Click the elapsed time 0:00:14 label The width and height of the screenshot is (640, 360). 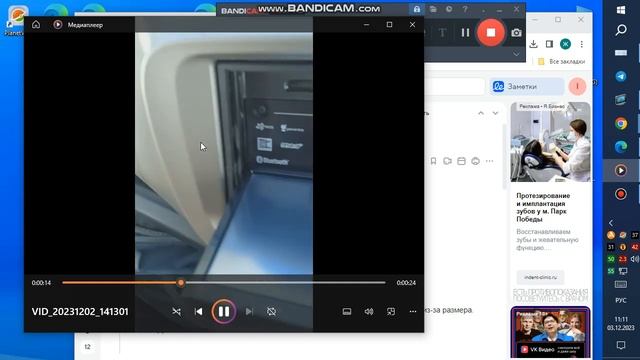(x=41, y=282)
